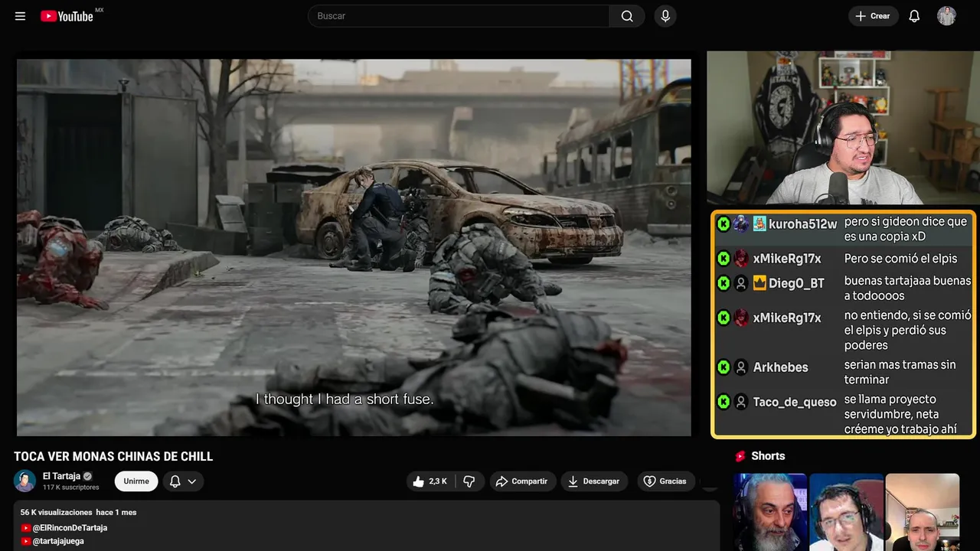The width and height of the screenshot is (980, 551).
Task: Click kuroha512w chat username
Action: (802, 224)
